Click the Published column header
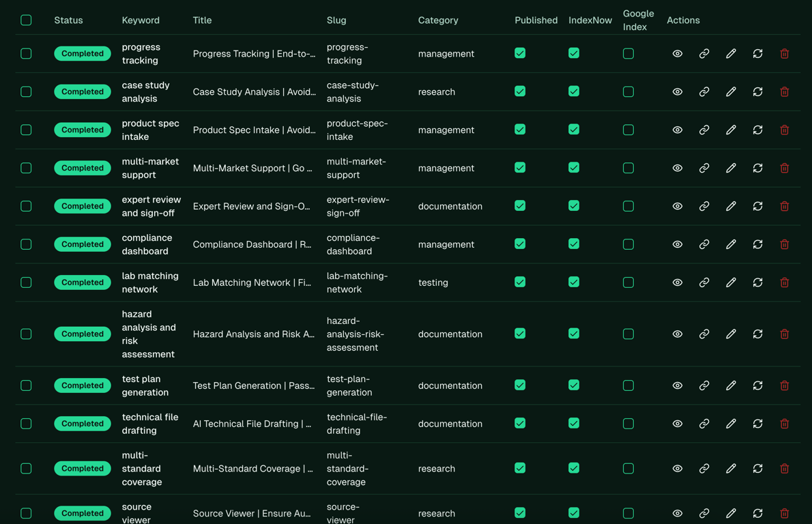 coord(536,20)
